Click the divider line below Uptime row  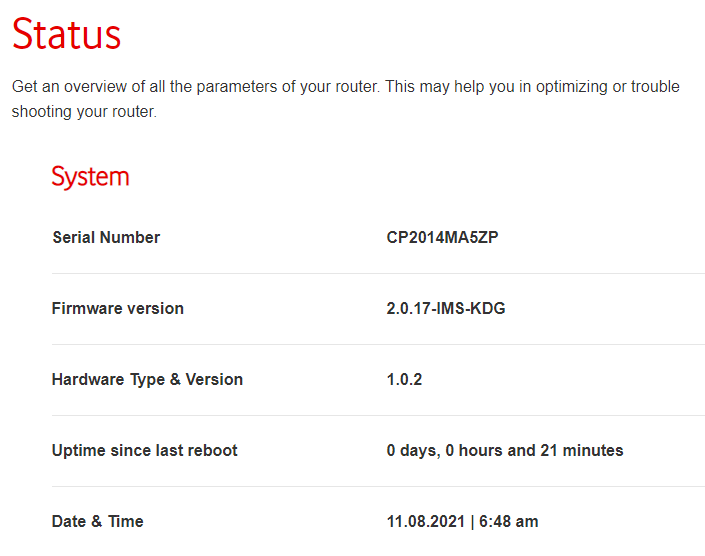click(378, 486)
